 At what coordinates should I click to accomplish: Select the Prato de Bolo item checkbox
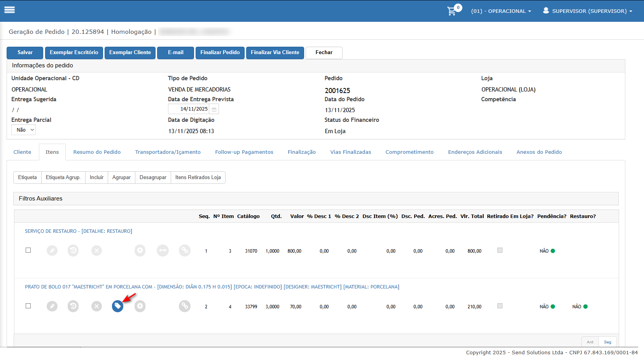click(28, 306)
